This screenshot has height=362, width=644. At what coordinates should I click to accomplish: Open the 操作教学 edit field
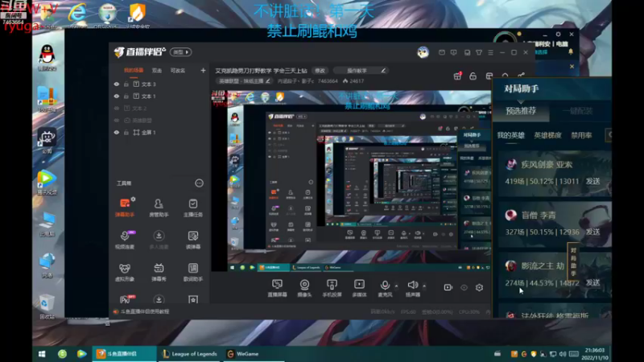point(361,71)
